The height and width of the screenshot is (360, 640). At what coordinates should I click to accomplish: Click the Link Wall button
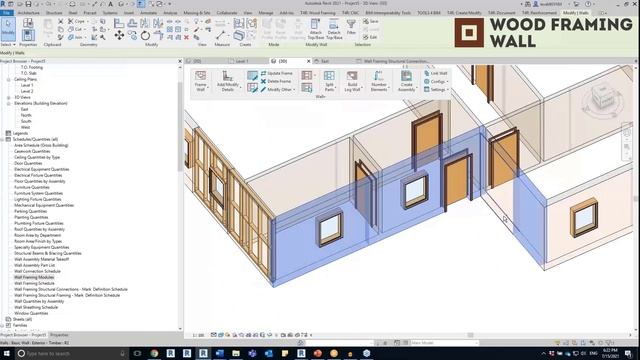point(436,73)
